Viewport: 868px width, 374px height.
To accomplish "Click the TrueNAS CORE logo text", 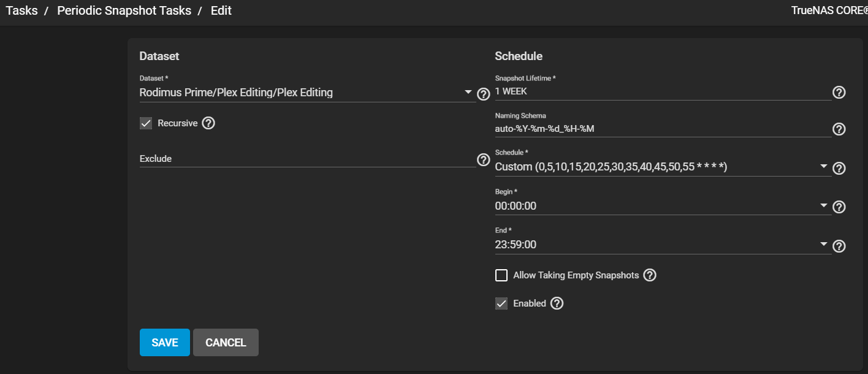I will tap(829, 10).
